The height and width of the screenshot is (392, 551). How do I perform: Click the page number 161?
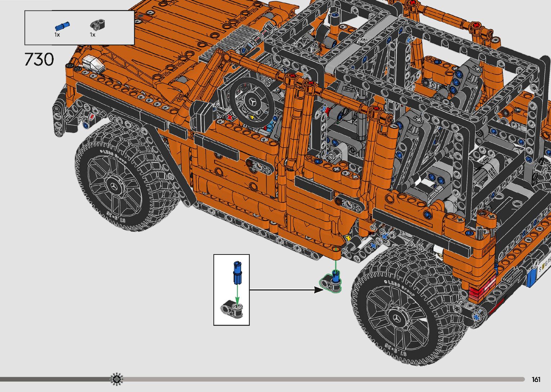(x=536, y=379)
